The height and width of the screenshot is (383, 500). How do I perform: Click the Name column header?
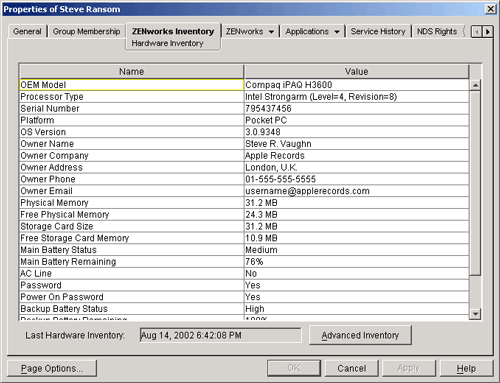click(x=131, y=72)
